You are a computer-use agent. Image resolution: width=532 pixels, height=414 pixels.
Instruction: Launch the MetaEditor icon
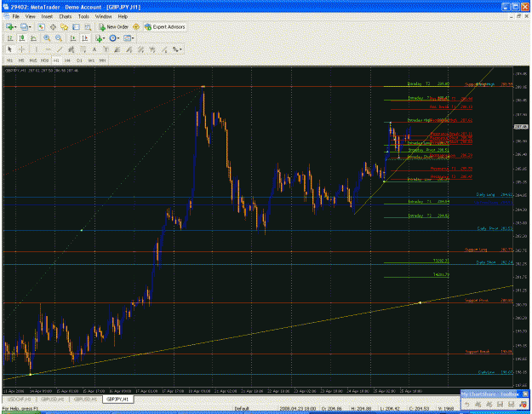click(136, 26)
